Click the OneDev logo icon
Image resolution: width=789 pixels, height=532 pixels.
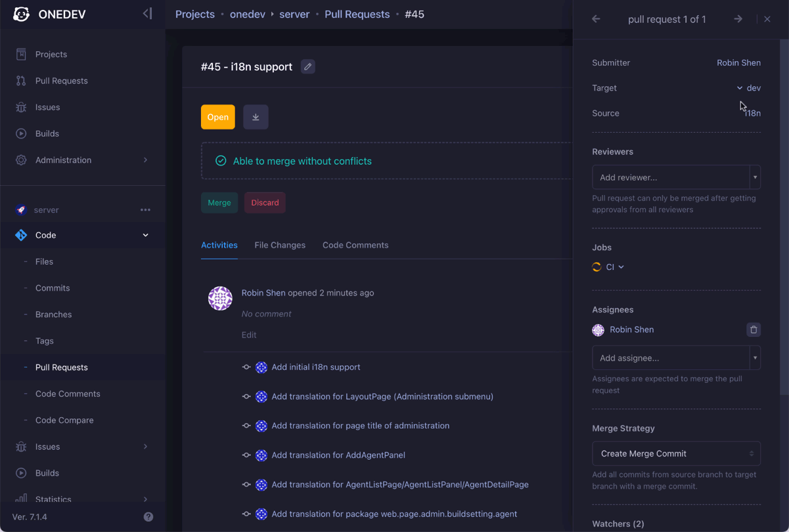(21, 14)
